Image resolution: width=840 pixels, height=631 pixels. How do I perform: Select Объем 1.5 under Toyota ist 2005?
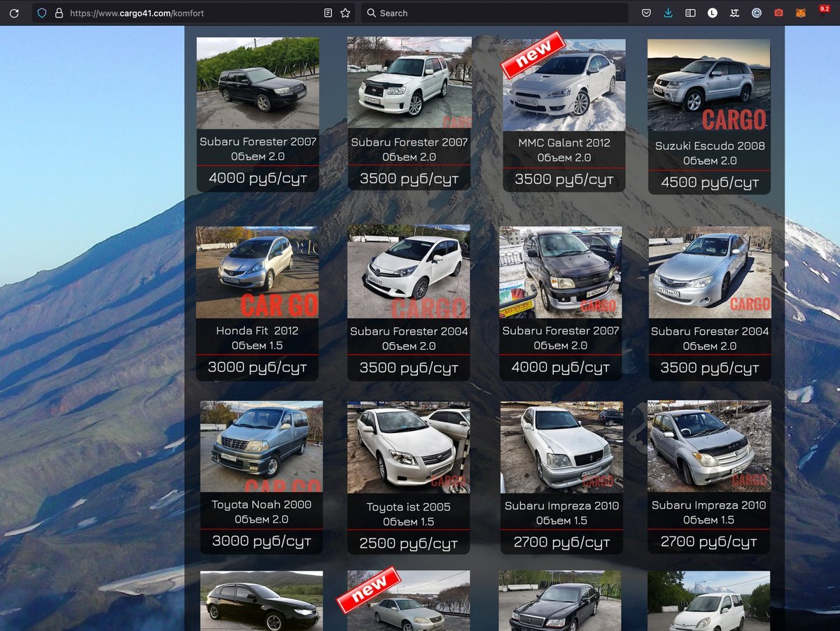coord(408,522)
